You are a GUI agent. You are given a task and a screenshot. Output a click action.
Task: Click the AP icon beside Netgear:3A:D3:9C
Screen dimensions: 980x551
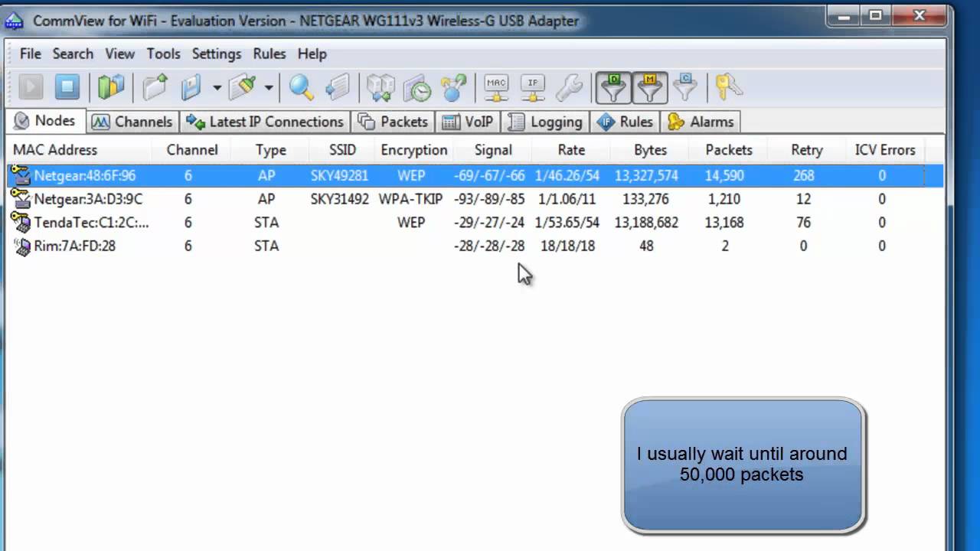(20, 199)
